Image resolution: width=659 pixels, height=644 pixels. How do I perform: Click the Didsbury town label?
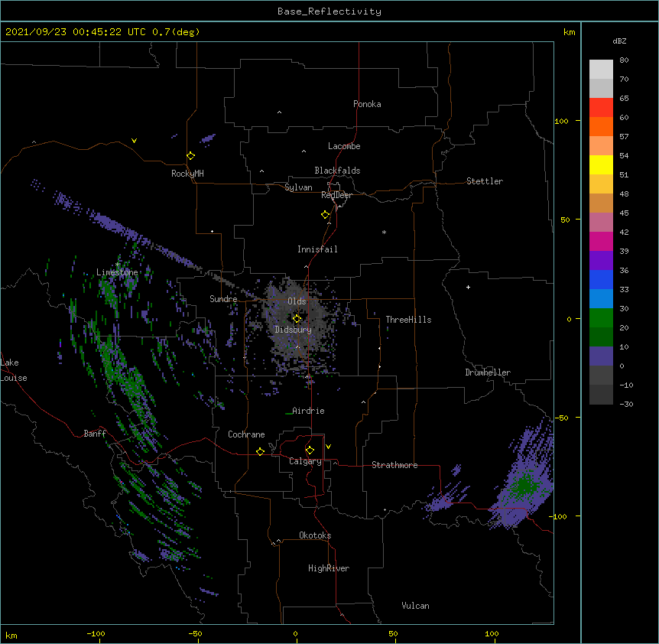click(x=294, y=330)
